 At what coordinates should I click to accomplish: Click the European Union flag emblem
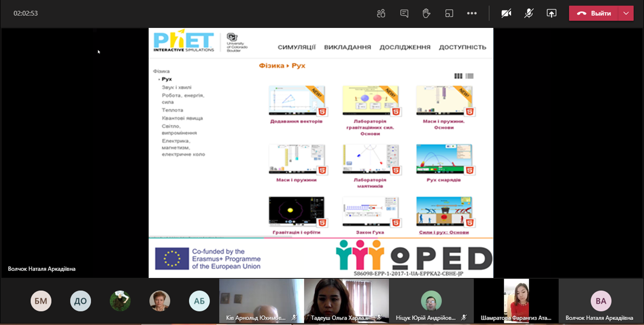[172, 258]
